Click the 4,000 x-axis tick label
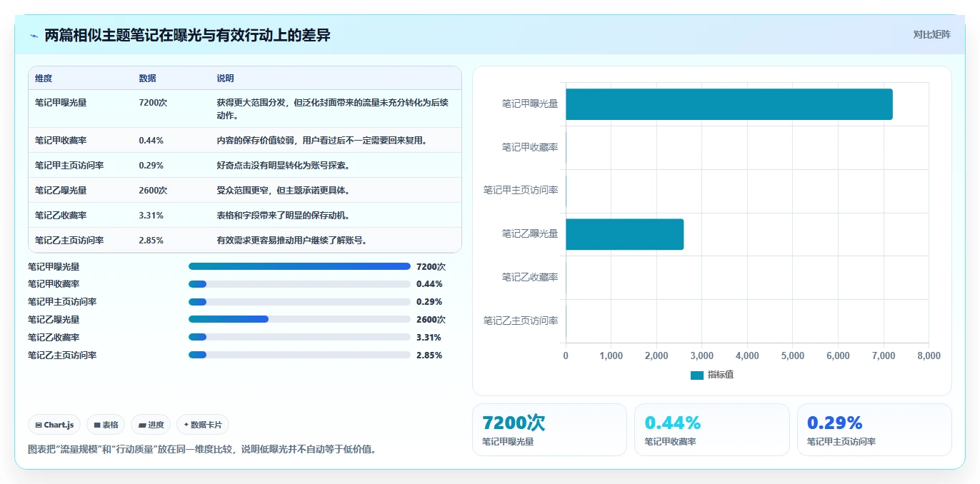This screenshot has height=484, width=980. coord(747,356)
